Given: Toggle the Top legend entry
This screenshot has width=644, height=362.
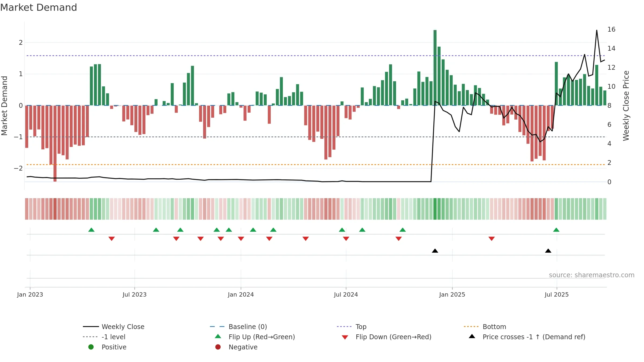Looking at the screenshot, I should pyautogui.click(x=352, y=327).
